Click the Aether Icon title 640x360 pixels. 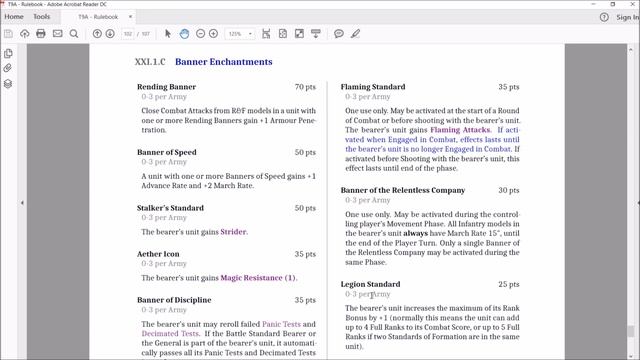[158, 254]
